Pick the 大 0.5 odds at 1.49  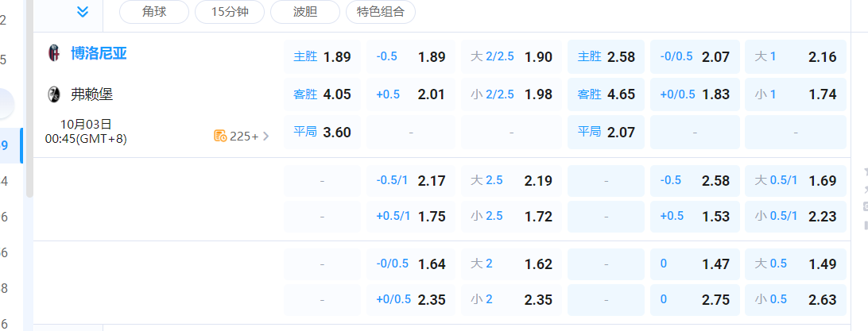tap(795, 264)
